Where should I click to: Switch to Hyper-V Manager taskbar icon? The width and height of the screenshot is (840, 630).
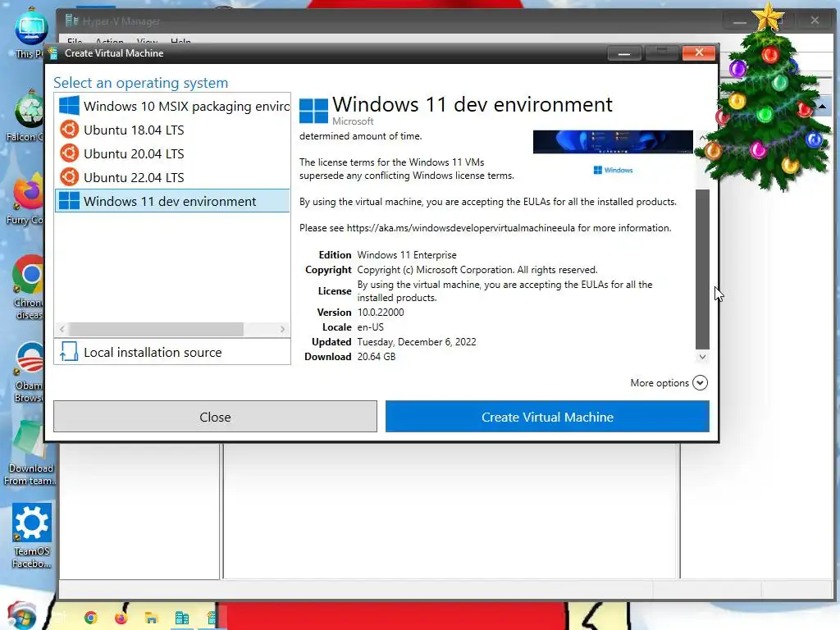pyautogui.click(x=181, y=619)
